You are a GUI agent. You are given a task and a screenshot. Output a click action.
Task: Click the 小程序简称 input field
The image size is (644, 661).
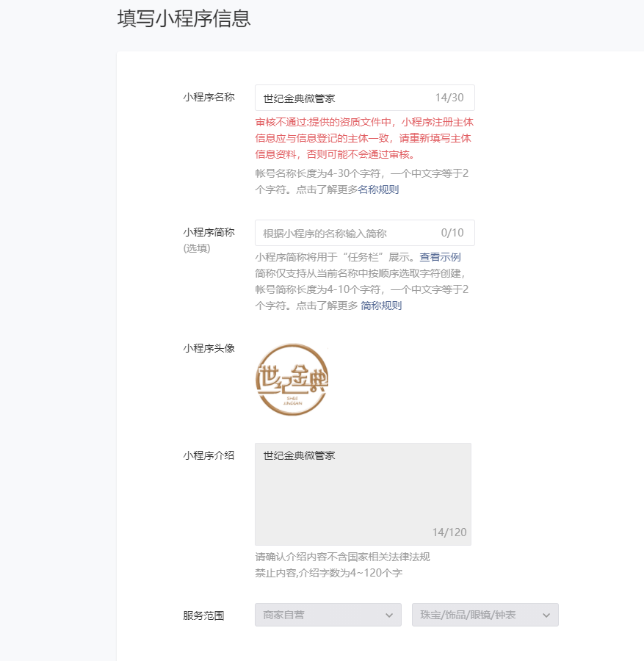point(364,233)
